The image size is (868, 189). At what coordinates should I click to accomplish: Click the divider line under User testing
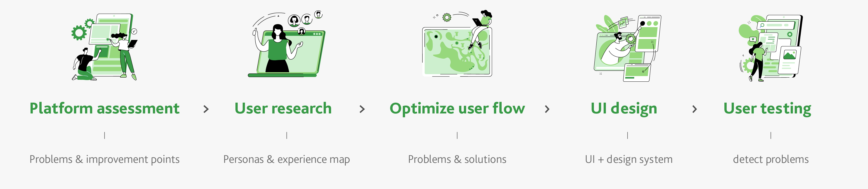(771, 135)
